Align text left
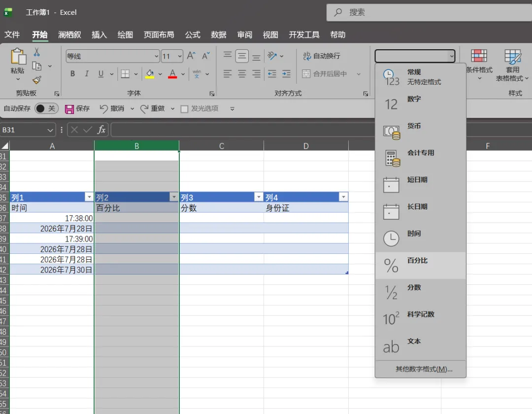The width and height of the screenshot is (532, 414). pos(228,73)
